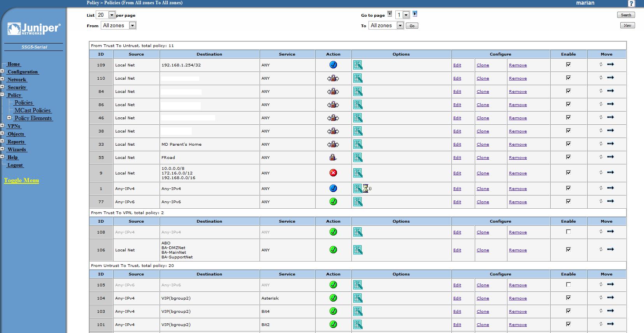Enable policy 105 checkbox
This screenshot has height=333, width=644.
tap(569, 284)
